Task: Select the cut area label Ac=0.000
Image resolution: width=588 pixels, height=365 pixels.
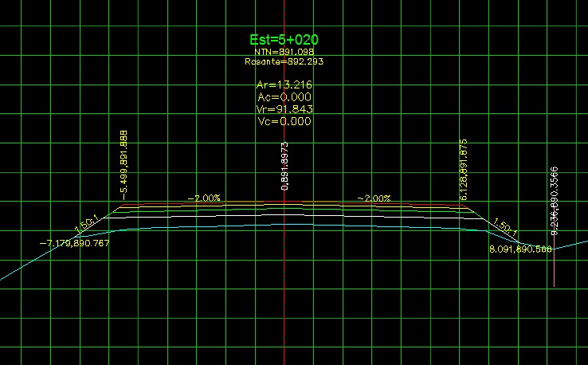Action: 284,97
